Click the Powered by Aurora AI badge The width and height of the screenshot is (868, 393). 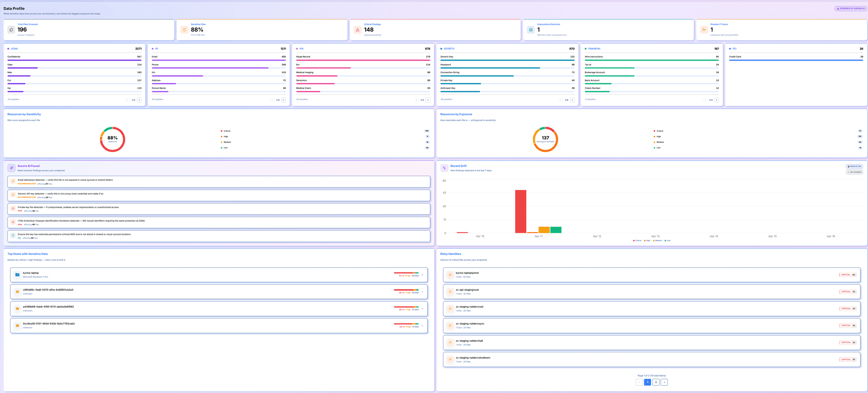(x=850, y=9)
